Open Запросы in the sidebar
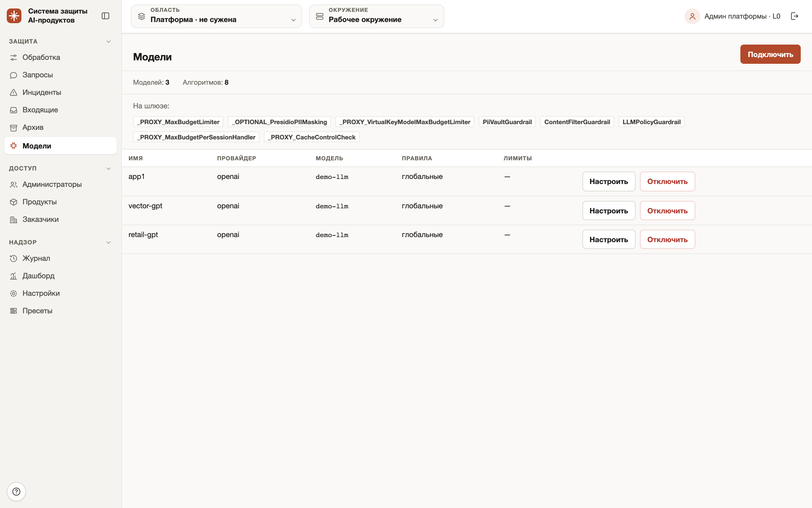This screenshot has height=508, width=812. pos(60,75)
